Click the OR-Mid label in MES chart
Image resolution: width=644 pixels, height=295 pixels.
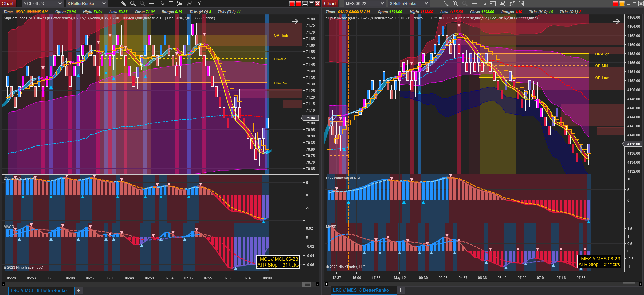601,66
